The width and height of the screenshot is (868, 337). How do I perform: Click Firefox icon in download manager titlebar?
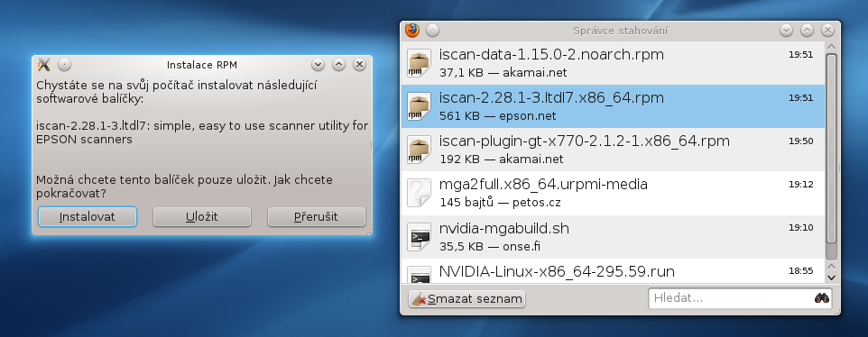tap(412, 31)
